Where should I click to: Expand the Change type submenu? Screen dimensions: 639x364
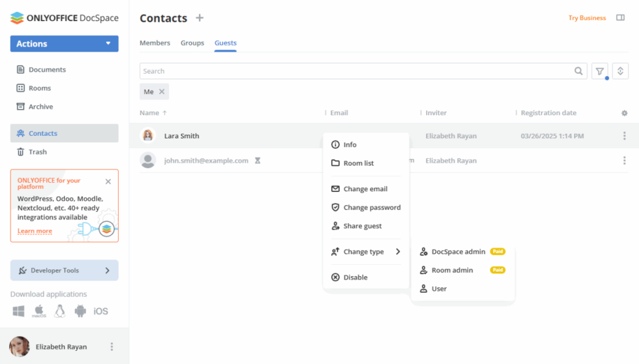tap(364, 252)
